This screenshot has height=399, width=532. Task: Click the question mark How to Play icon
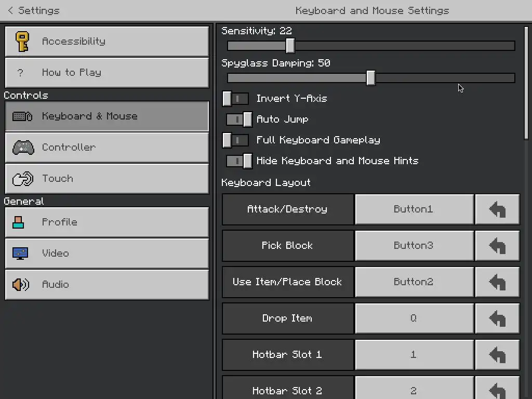(20, 73)
